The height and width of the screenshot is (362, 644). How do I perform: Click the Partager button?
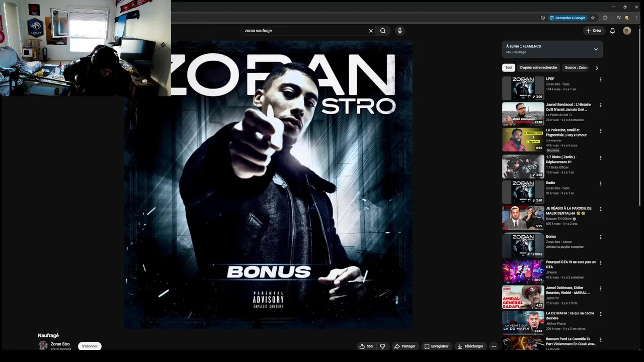405,346
